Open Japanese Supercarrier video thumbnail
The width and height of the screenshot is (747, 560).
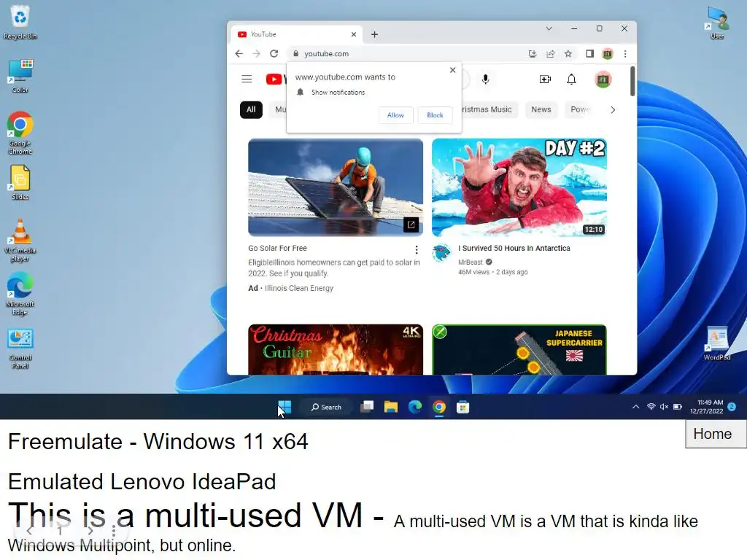click(519, 349)
